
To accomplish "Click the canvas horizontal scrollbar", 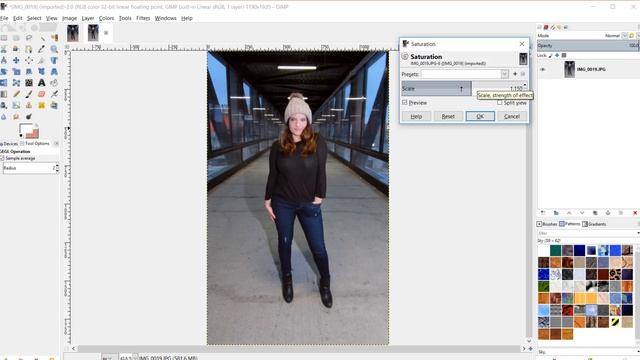I will tap(298, 349).
